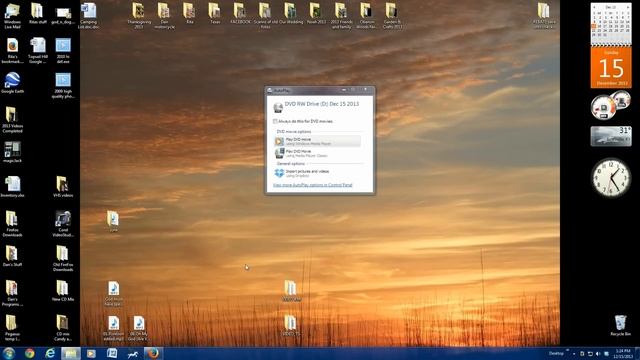Open the Noah 2013 folder

(x=316, y=13)
